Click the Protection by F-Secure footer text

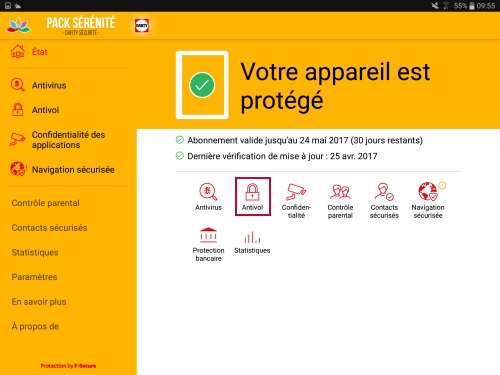pyautogui.click(x=68, y=366)
